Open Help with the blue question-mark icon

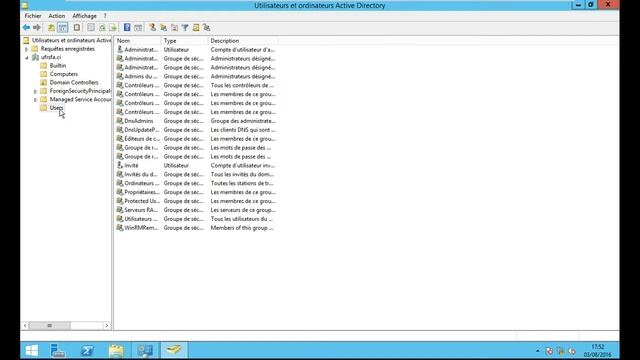(127, 27)
